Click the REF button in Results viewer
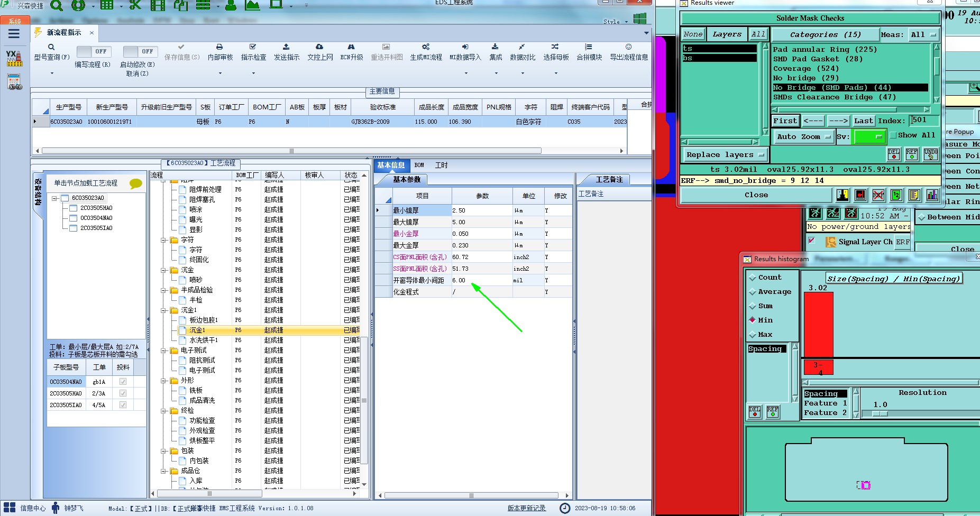Viewport: 980px width, 516px height. [x=912, y=154]
